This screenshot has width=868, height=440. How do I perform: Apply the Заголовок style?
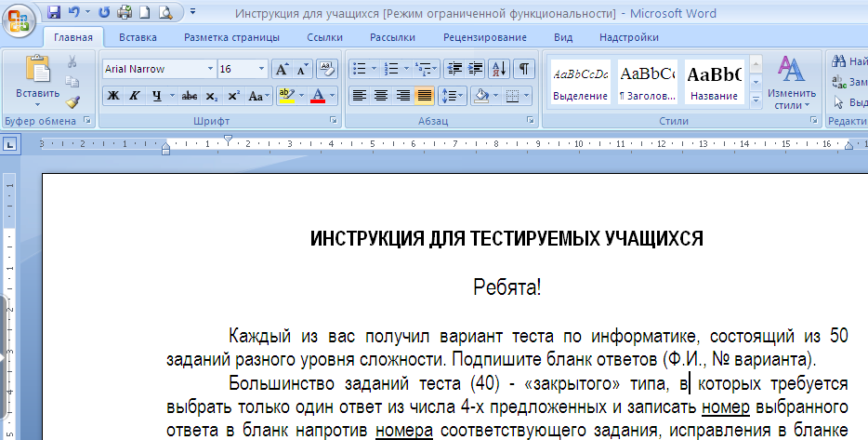coord(647,82)
